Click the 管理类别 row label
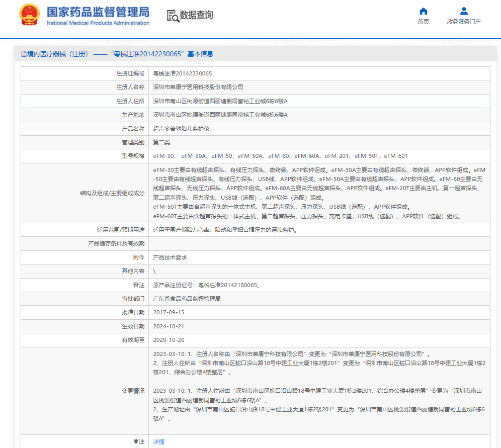 [x=133, y=142]
